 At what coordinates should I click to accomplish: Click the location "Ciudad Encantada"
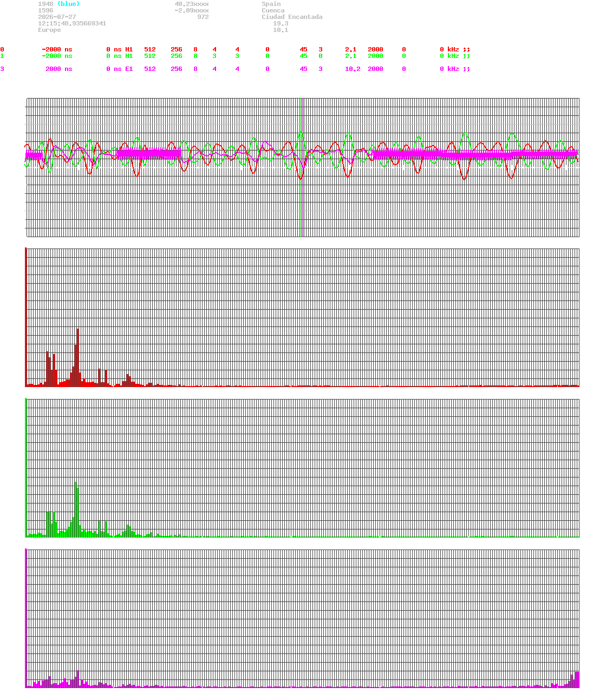(x=292, y=17)
